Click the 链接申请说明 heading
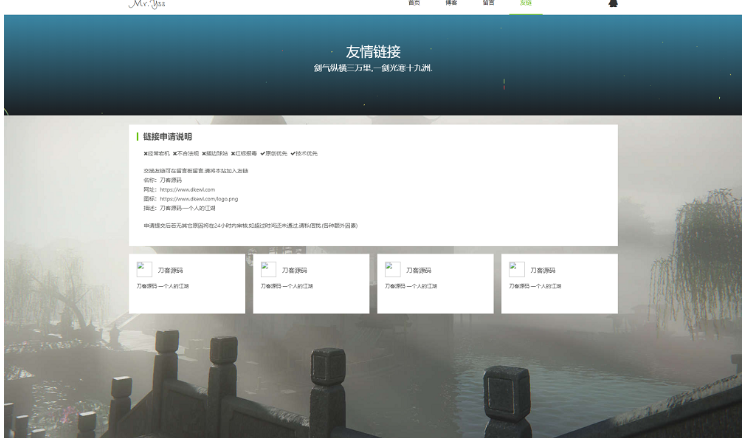 [167, 137]
